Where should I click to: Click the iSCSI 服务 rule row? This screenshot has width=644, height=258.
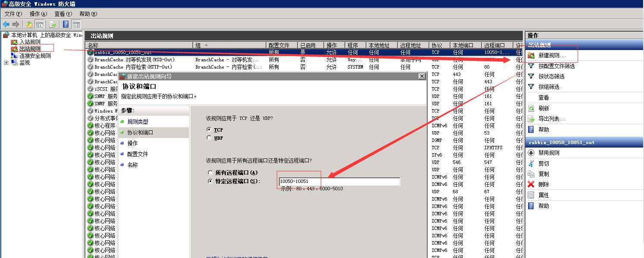[x=102, y=89]
